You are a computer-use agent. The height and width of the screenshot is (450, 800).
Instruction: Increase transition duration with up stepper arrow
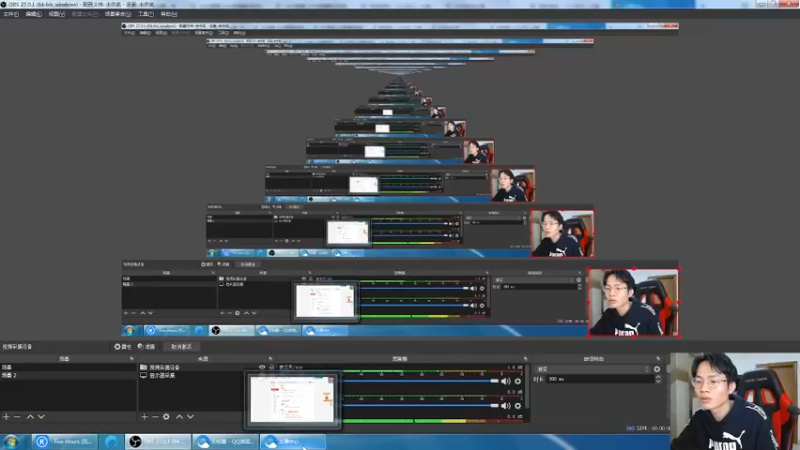(x=658, y=377)
